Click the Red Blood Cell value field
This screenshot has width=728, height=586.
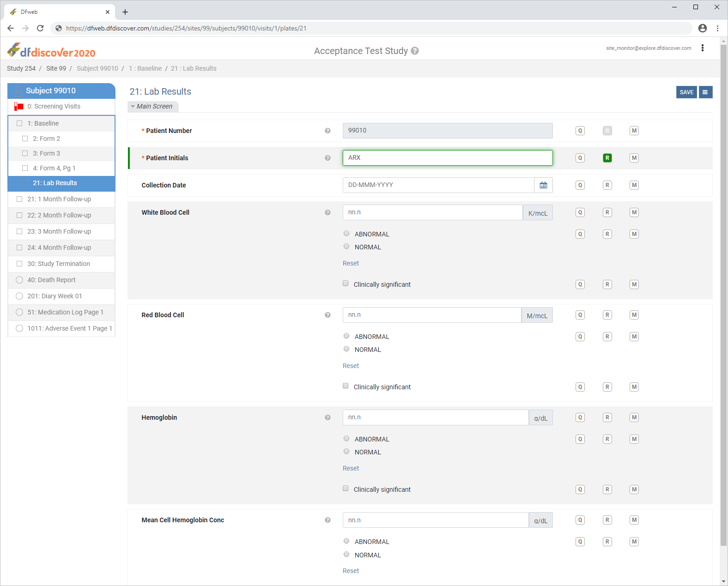[431, 315]
